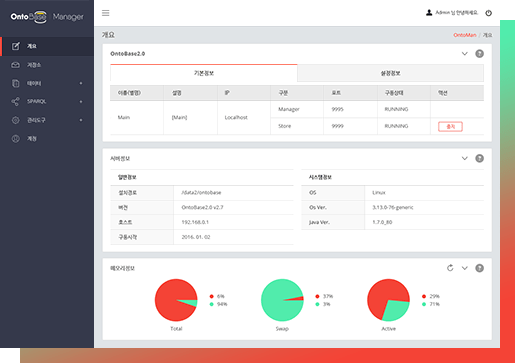Screen dimensions: 515x363
Task: Switch to the 기본정보 tab
Action: click(x=204, y=73)
